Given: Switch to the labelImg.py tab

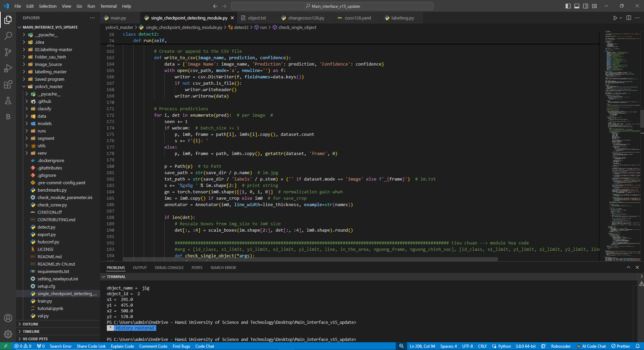Looking at the screenshot, I should pos(402,18).
